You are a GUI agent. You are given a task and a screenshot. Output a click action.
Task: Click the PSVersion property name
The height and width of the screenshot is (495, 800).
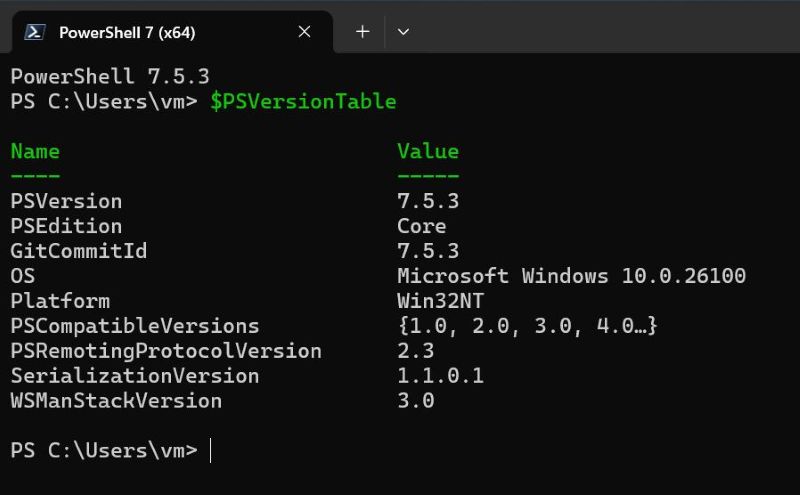point(66,201)
